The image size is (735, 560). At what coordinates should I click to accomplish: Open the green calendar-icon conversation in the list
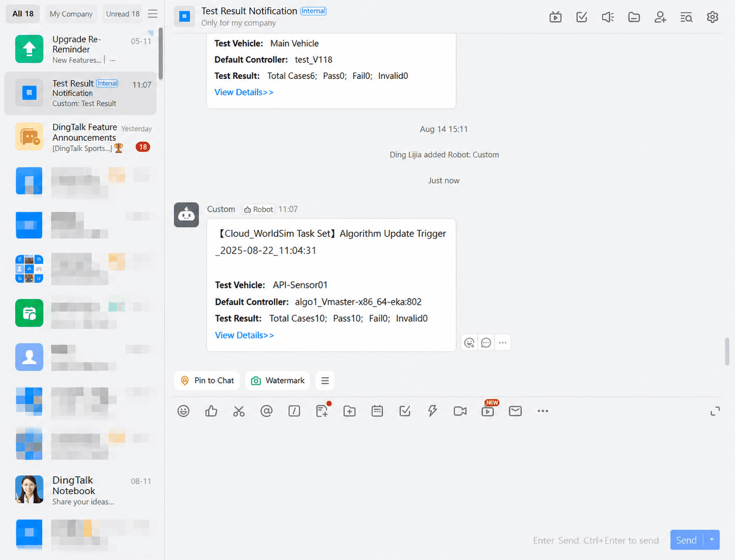click(80, 313)
